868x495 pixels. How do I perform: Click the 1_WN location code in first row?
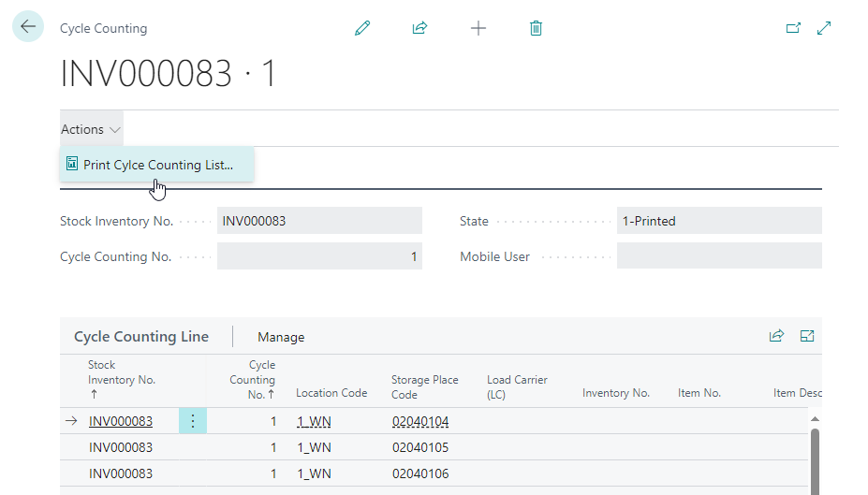pyautogui.click(x=314, y=421)
